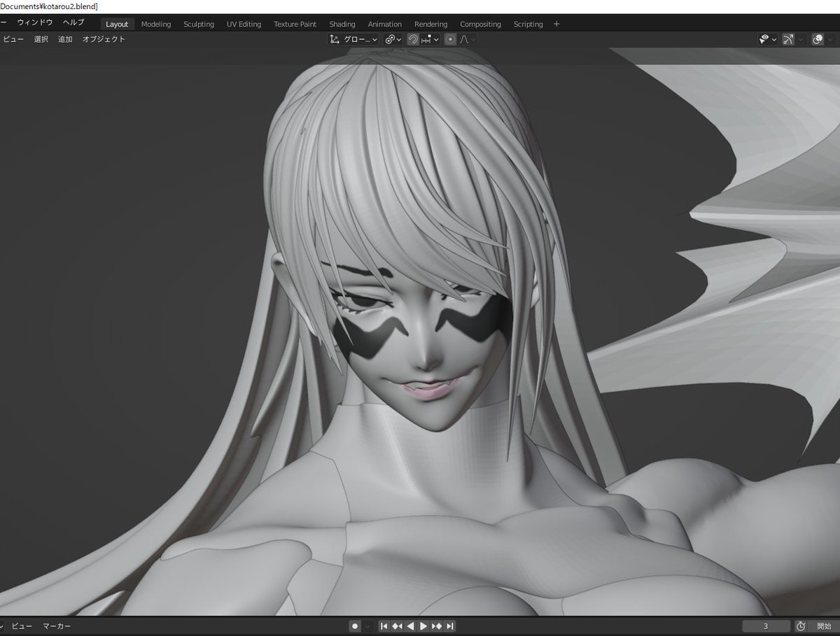Switch to the Scripting workspace tab
The height and width of the screenshot is (636, 840).
(528, 24)
